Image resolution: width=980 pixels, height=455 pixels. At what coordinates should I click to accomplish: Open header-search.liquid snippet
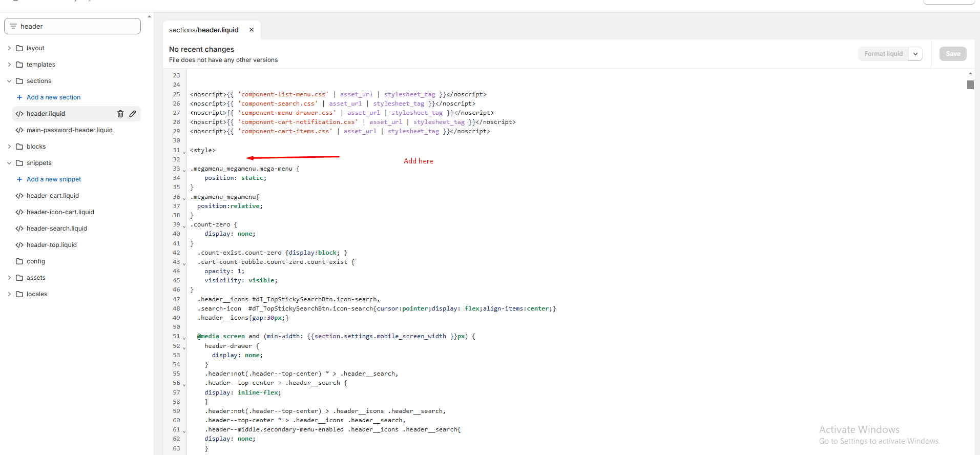[57, 229]
